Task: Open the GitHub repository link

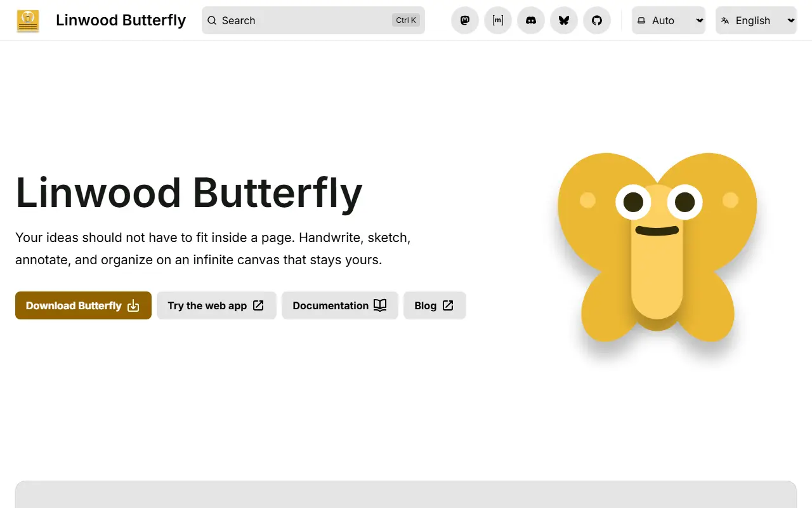Action: coord(597,20)
